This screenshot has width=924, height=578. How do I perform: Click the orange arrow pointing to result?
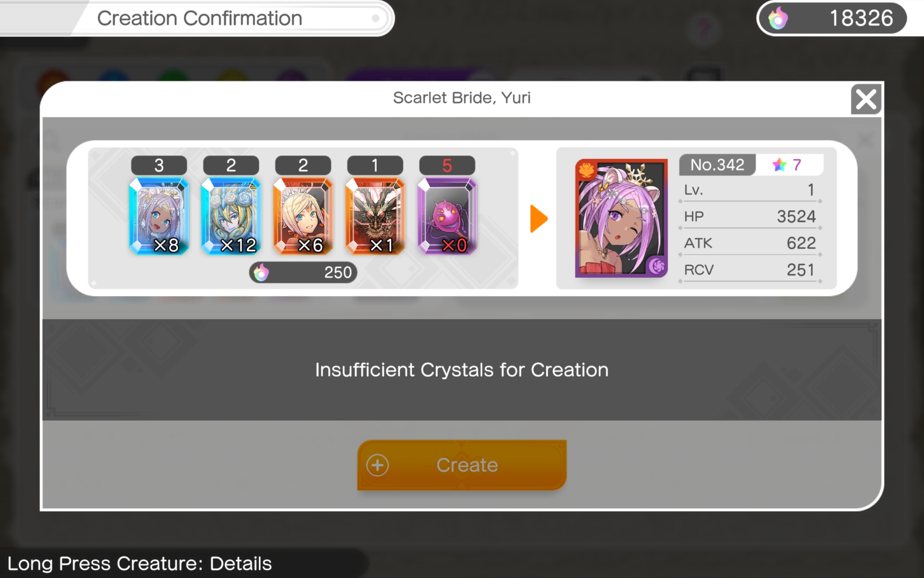tap(539, 219)
